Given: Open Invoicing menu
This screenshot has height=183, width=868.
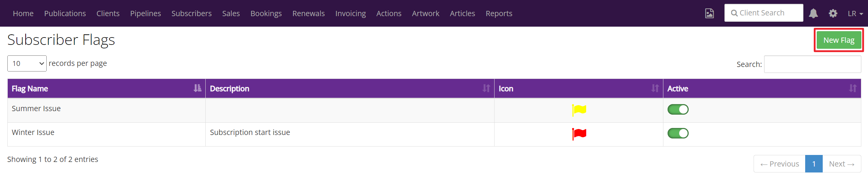Looking at the screenshot, I should 351,13.
